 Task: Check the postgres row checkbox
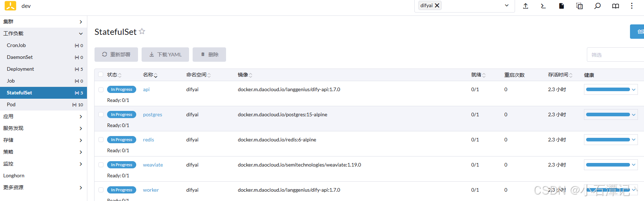[x=101, y=114]
